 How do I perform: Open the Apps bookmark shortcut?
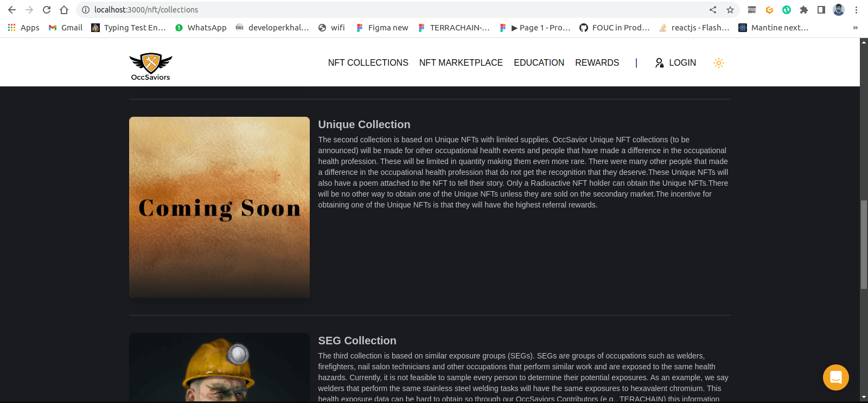[23, 28]
